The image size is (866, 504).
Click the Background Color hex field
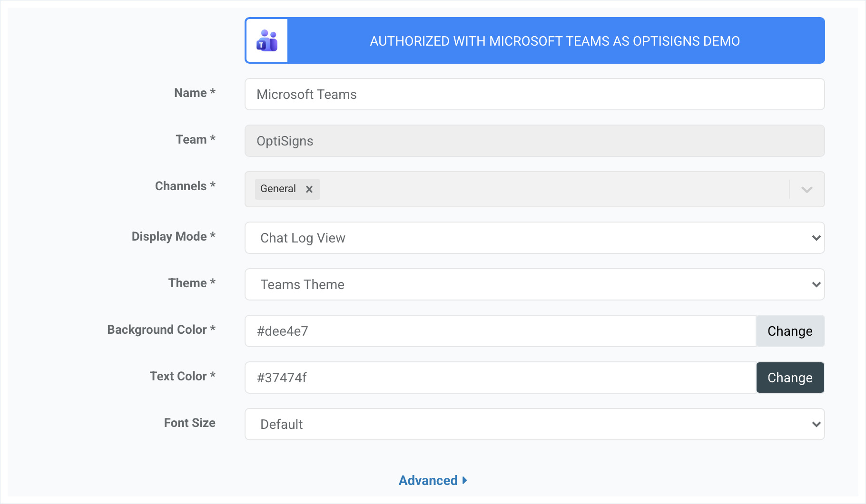click(501, 331)
